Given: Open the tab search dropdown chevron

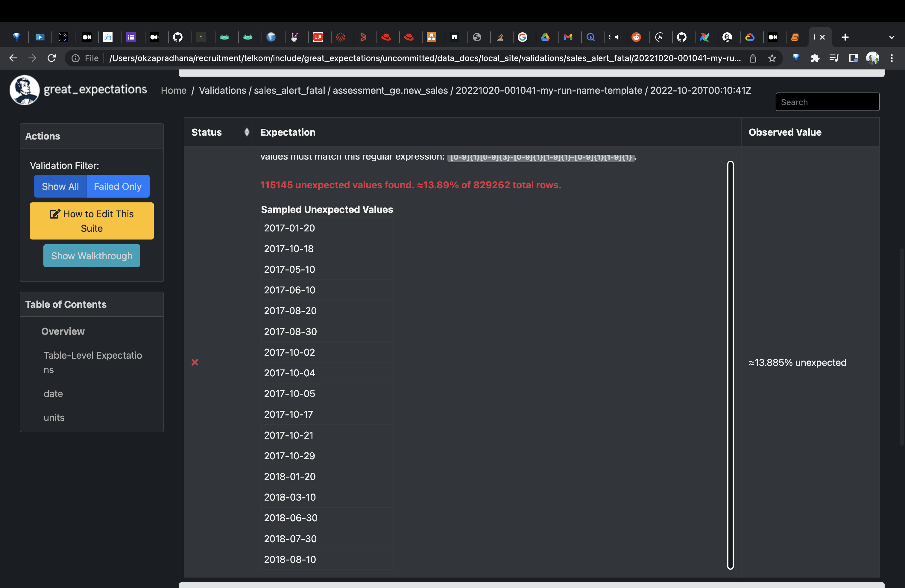Looking at the screenshot, I should 891,37.
